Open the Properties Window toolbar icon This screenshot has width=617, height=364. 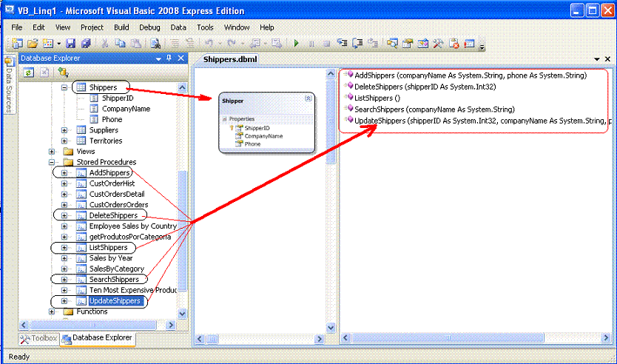pyautogui.click(x=408, y=44)
